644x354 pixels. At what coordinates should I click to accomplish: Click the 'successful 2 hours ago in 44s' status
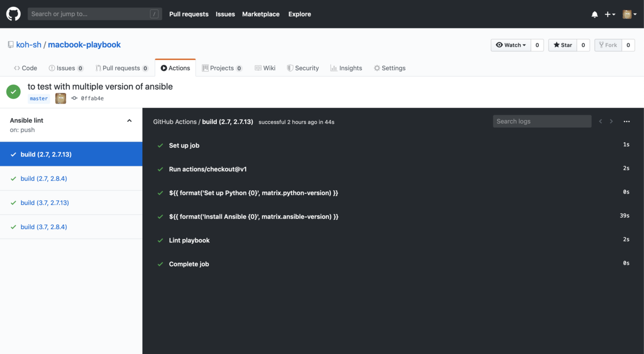click(296, 122)
